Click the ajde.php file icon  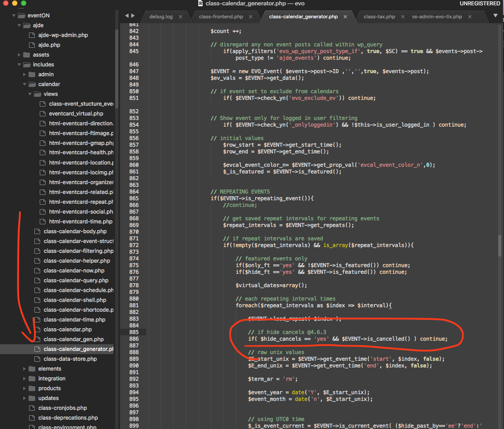[32, 45]
